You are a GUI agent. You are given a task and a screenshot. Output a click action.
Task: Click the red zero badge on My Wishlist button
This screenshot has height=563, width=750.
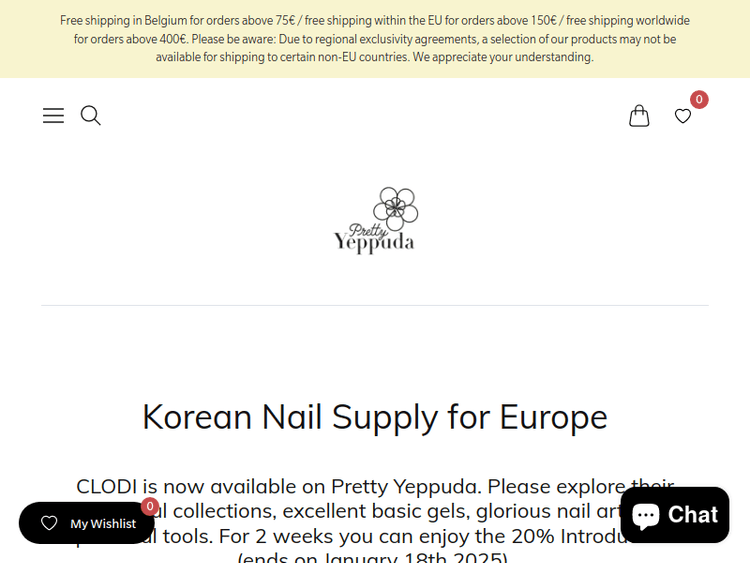[150, 506]
